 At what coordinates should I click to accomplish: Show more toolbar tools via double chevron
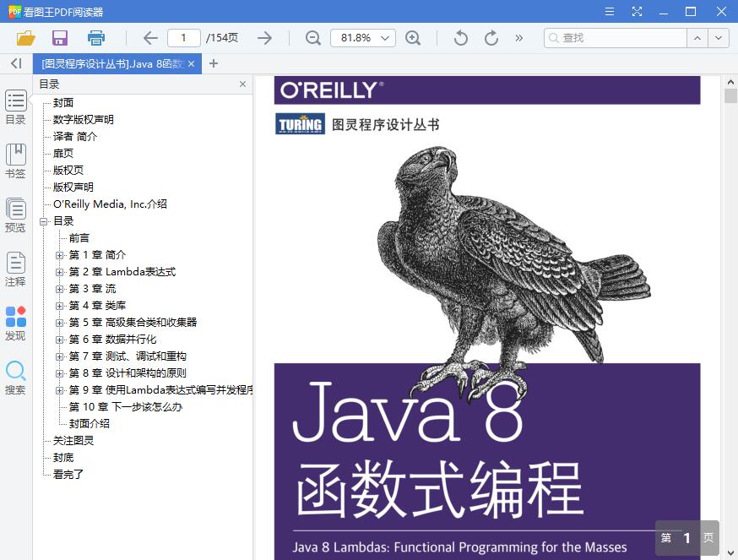[x=518, y=38]
